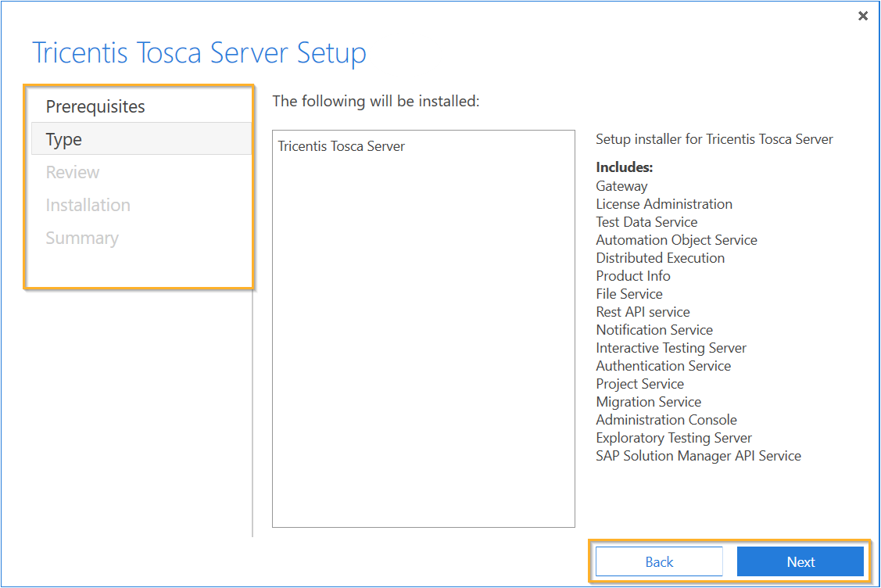Go to the Prerequisites step

95,106
